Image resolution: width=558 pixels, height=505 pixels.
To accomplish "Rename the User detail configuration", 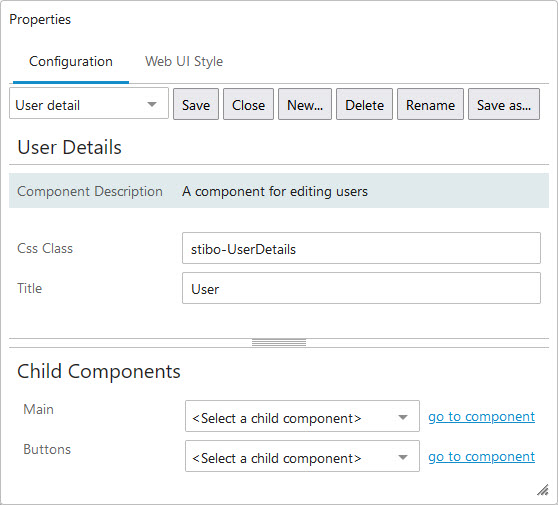I will pos(430,104).
